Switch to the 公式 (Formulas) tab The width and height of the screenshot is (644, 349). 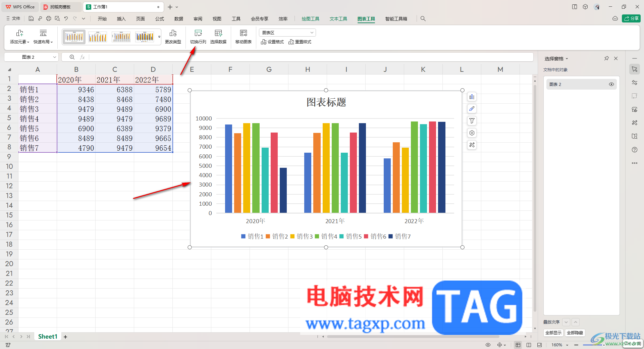pos(160,19)
